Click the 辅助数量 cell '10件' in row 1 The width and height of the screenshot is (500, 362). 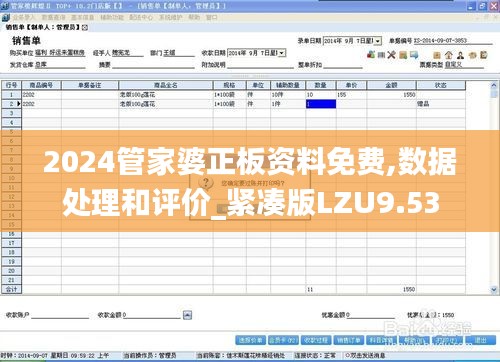point(288,95)
